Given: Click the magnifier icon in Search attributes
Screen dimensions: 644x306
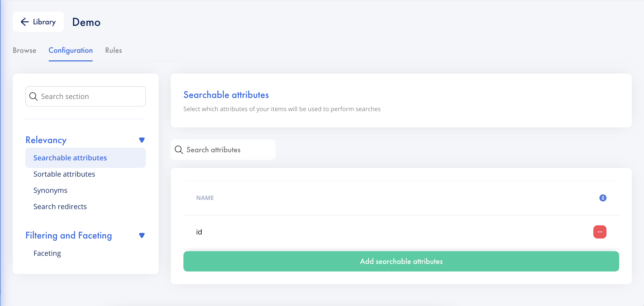Looking at the screenshot, I should pos(179,150).
